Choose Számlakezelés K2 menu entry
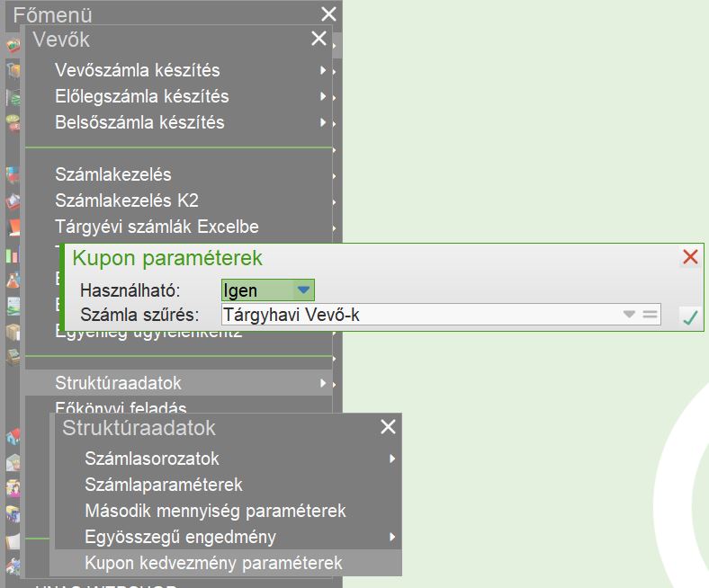This screenshot has width=709, height=588. (x=179, y=200)
